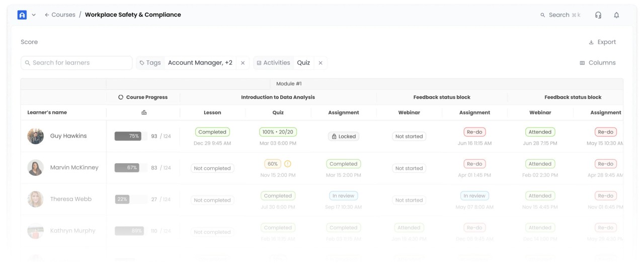Click the bar chart icon column header
This screenshot has width=644, height=263.
click(144, 113)
